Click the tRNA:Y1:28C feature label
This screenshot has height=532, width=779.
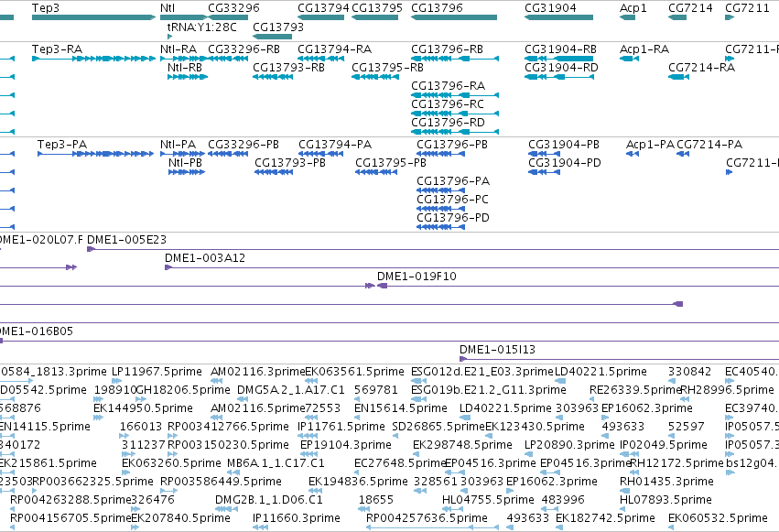tap(201, 27)
